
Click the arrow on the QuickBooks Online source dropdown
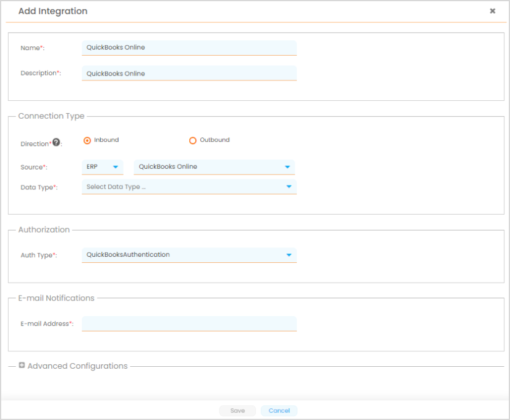287,167
